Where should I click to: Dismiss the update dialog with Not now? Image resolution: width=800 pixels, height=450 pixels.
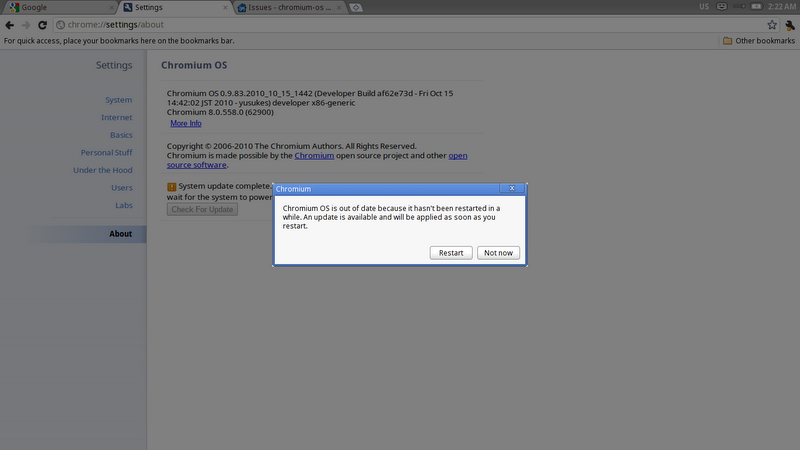coord(498,253)
